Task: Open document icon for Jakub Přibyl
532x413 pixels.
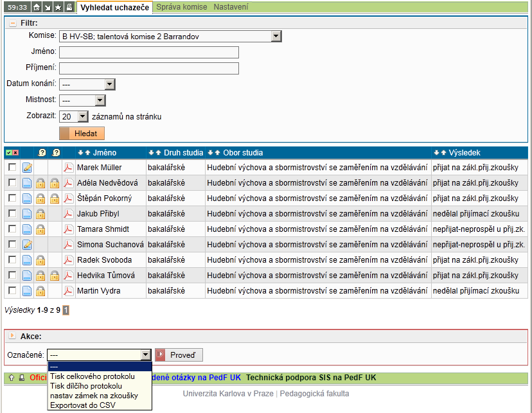Action: (27, 214)
